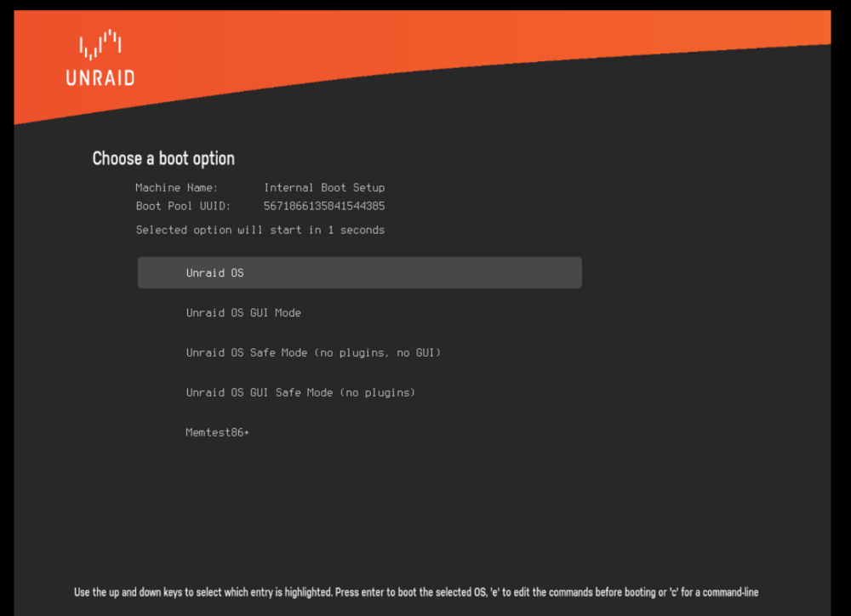Viewport: 851px width, 616px height.
Task: Click the Unraid logo in header
Action: (x=100, y=58)
